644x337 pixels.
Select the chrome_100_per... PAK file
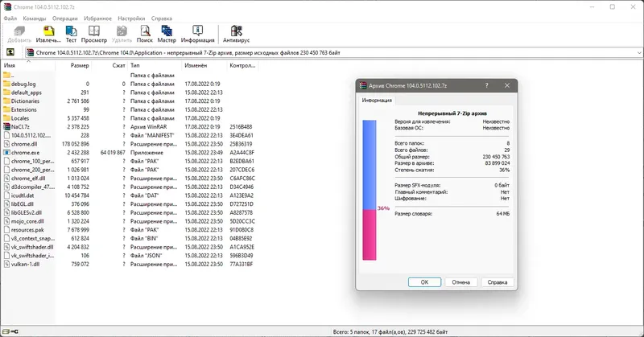click(130, 162)
